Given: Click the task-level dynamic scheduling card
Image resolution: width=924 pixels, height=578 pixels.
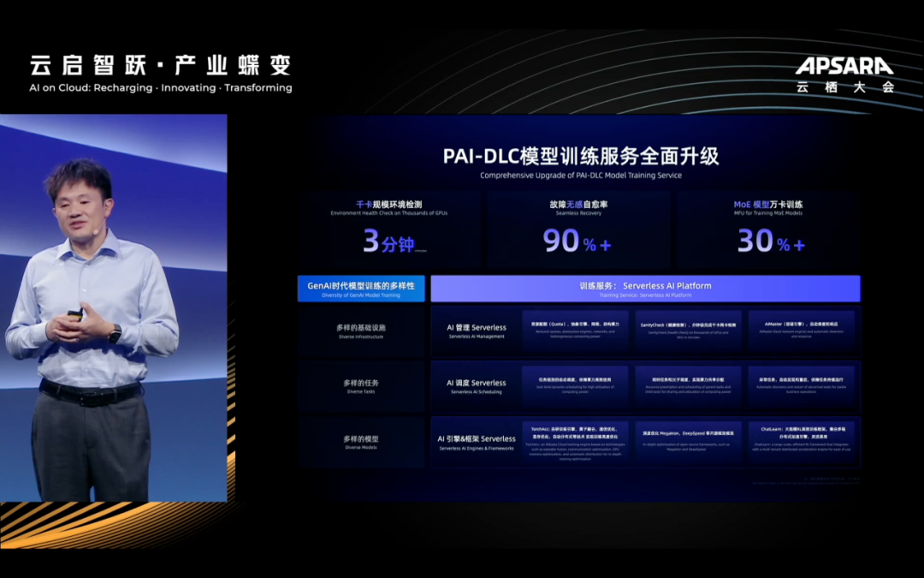Looking at the screenshot, I should 575,386.
